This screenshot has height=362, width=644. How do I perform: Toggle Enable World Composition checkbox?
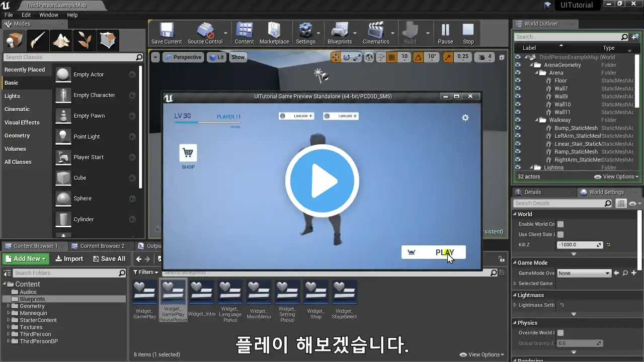560,224
